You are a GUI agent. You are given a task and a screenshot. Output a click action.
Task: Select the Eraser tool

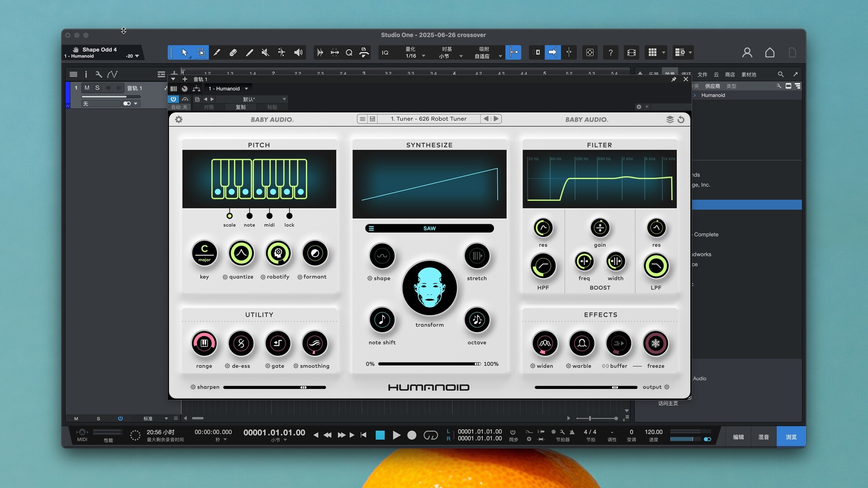(x=233, y=52)
